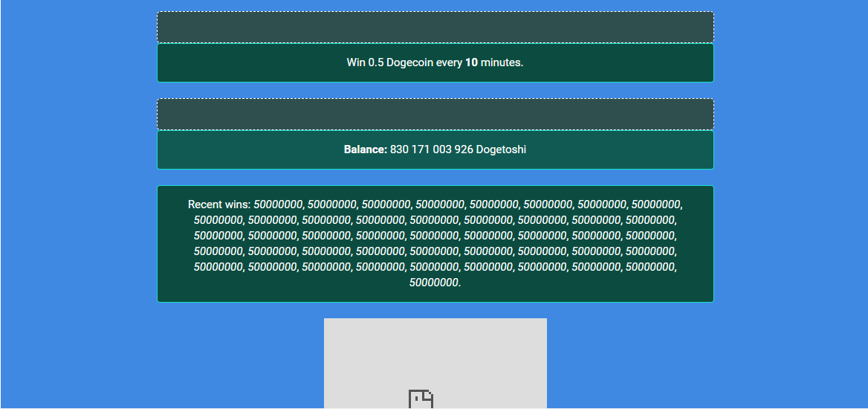This screenshot has width=868, height=409.
Task: Click the broken image icon
Action: click(421, 399)
